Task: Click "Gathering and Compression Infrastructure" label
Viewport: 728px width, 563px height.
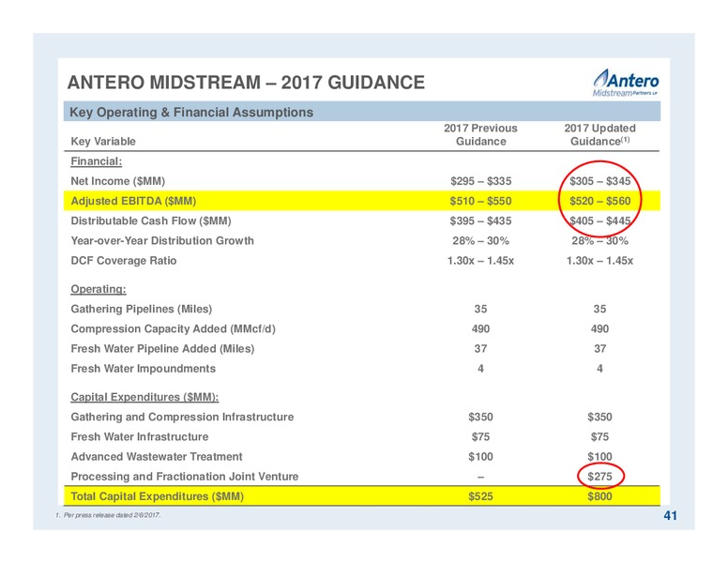Action: coord(182,418)
